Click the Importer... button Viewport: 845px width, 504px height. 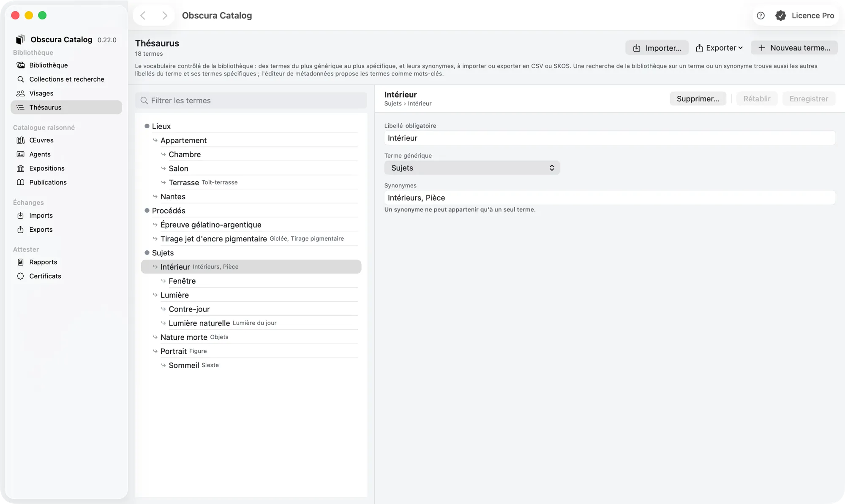coord(657,48)
